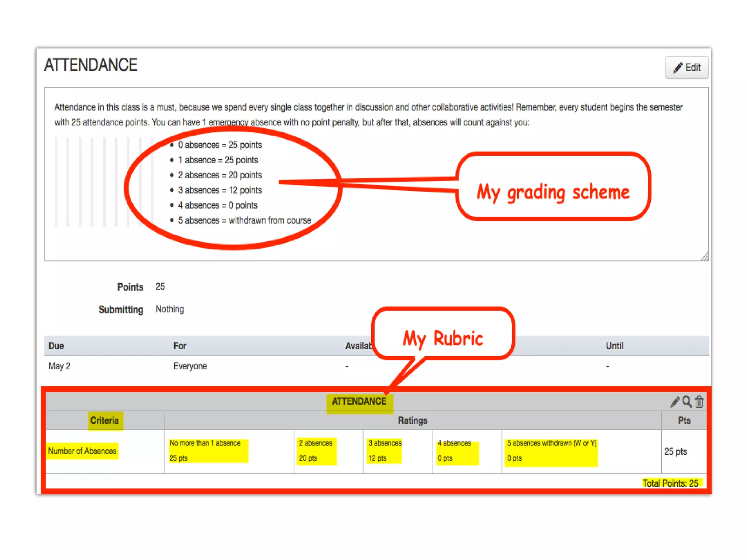The height and width of the screenshot is (560, 747).
Task: Select the '5 absences withdrawn' rating cell
Action: (551, 451)
